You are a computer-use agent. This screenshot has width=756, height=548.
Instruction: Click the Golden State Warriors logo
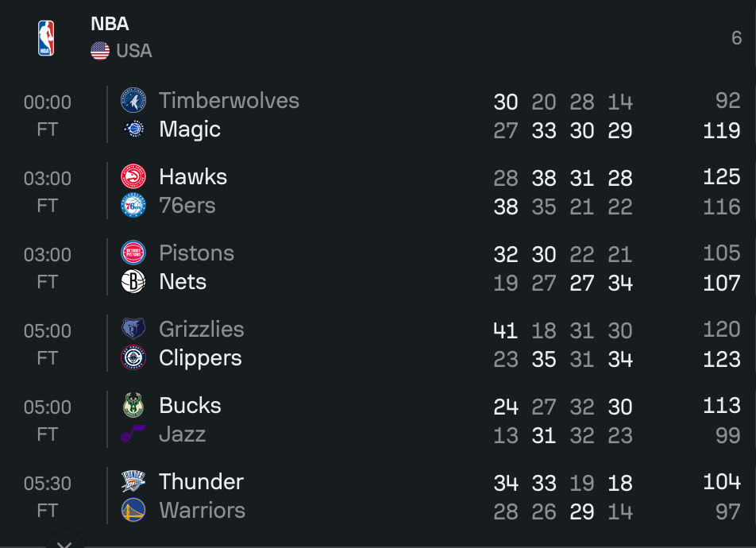click(133, 511)
